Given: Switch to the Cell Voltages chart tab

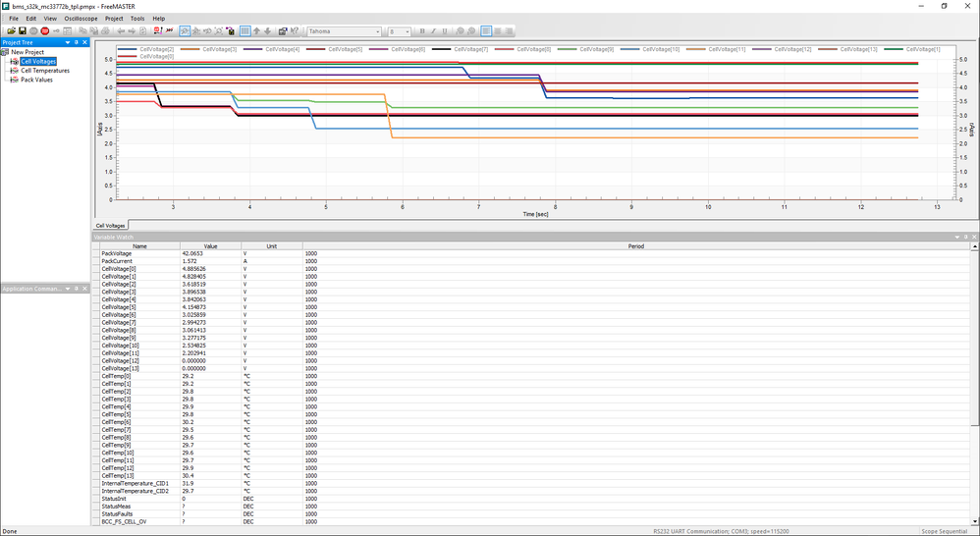Looking at the screenshot, I should click(111, 226).
